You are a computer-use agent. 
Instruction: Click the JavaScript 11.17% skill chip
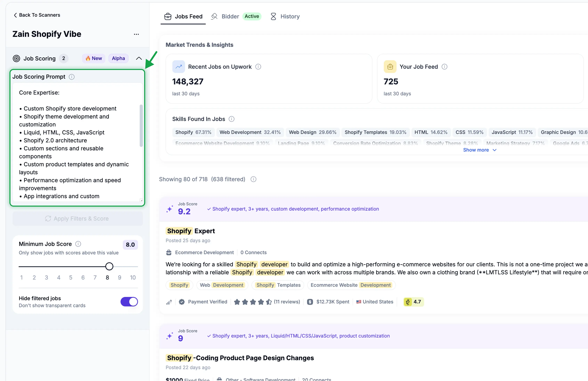tap(512, 132)
